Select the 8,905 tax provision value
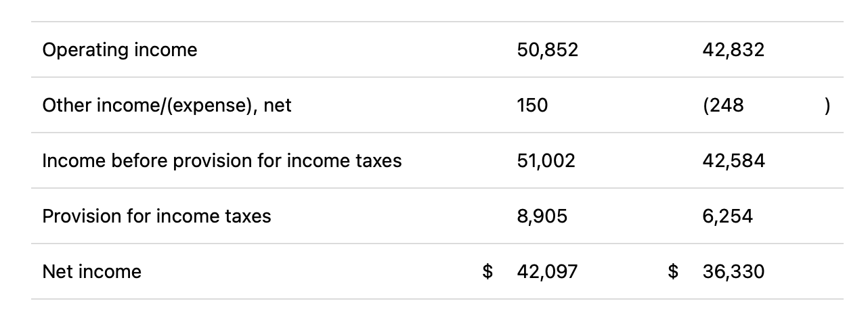 coord(542,216)
